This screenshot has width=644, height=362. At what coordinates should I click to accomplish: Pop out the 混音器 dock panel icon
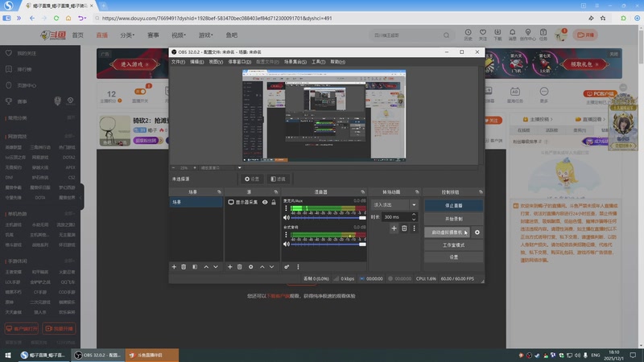coord(363,192)
